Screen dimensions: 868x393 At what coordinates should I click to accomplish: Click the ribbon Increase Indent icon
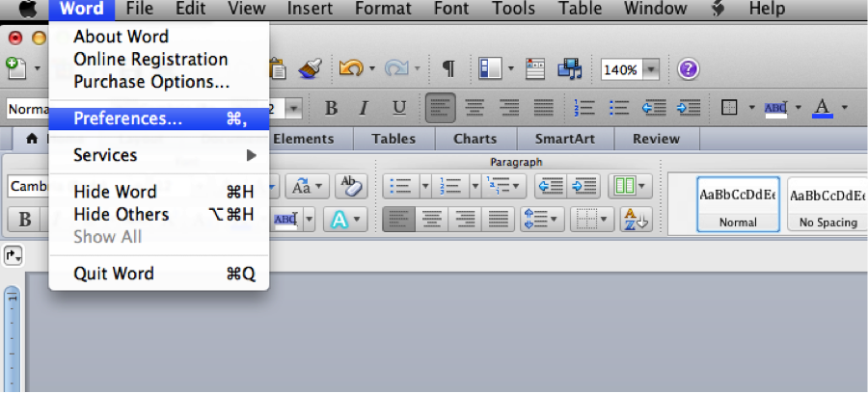coord(583,186)
